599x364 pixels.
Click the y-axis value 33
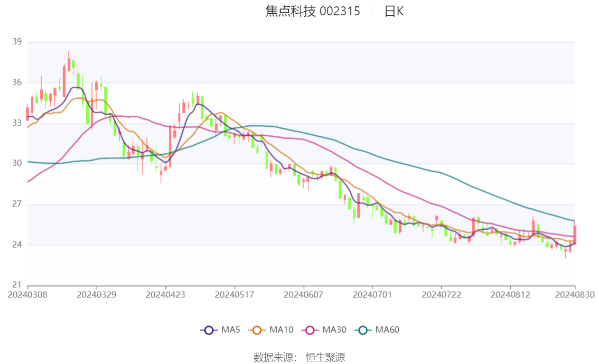coord(17,123)
